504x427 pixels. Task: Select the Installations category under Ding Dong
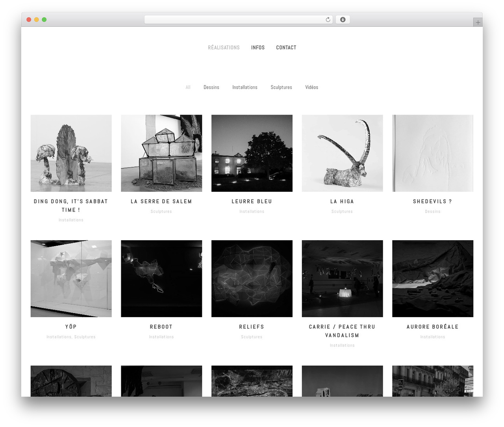coord(71,220)
